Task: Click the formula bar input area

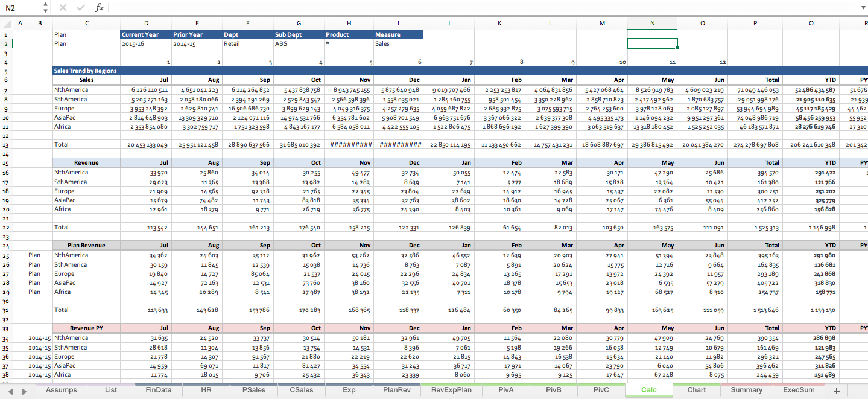Action: point(483,8)
